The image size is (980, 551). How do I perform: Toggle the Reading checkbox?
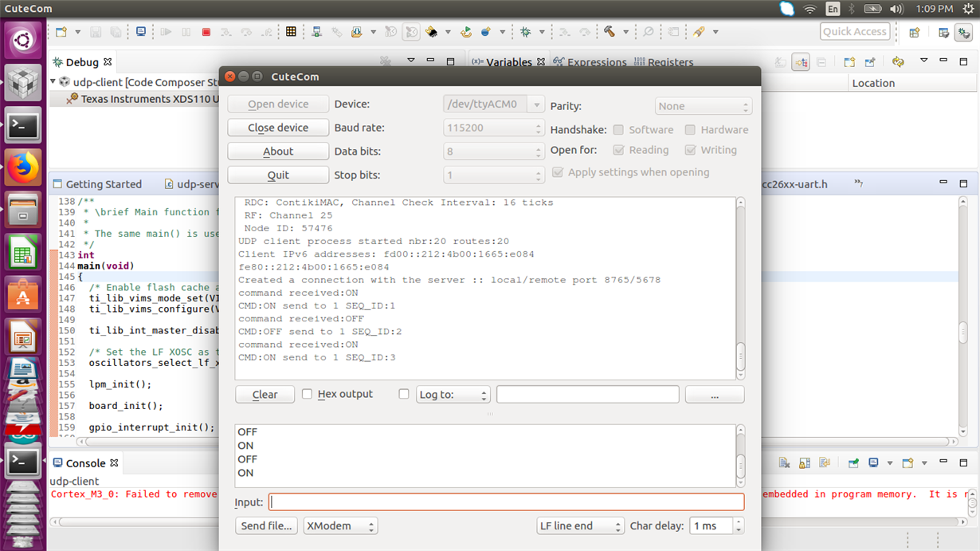[x=618, y=150]
